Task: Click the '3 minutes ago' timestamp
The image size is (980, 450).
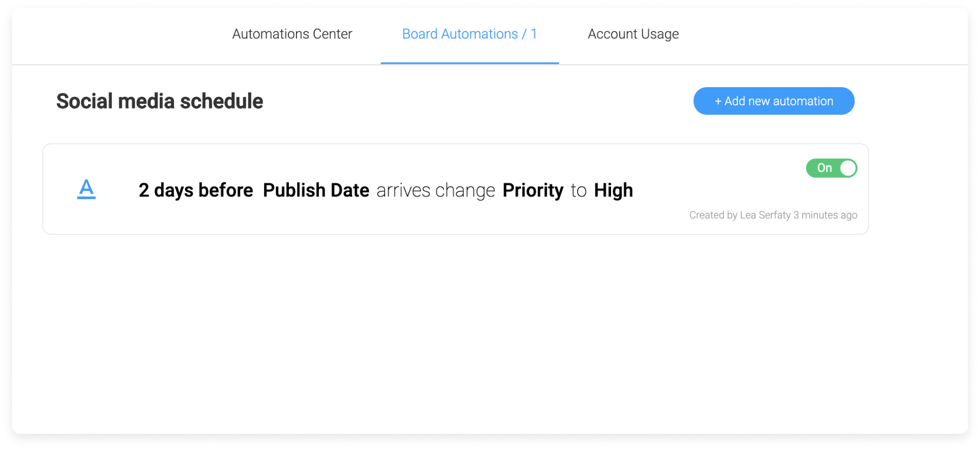Action: (x=825, y=215)
